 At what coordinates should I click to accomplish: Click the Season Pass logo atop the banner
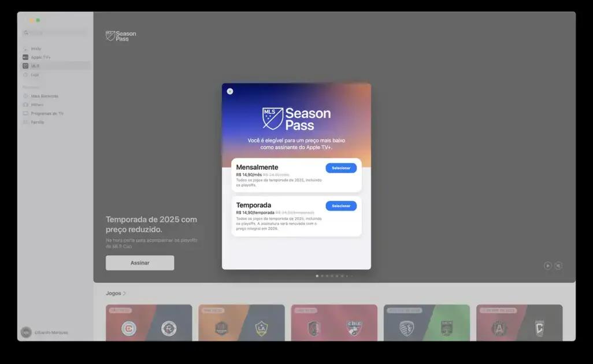(x=121, y=36)
